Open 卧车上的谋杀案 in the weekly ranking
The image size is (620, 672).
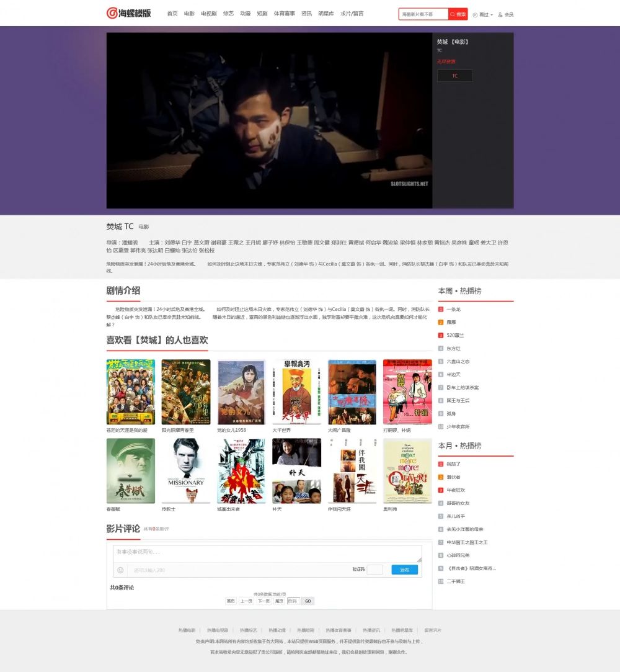click(463, 387)
